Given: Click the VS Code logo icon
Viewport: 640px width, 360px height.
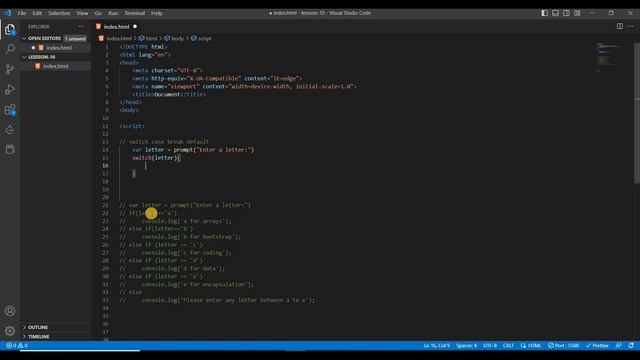Looking at the screenshot, I should pos(7,13).
